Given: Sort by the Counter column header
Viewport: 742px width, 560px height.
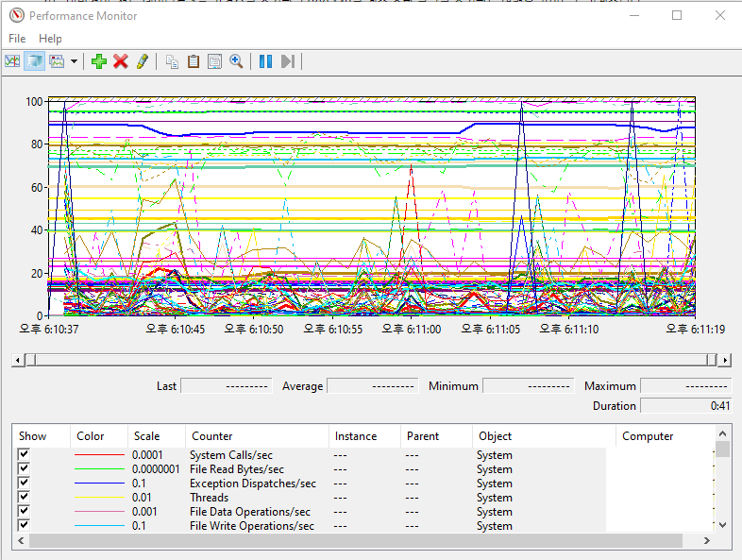Looking at the screenshot, I should (211, 436).
